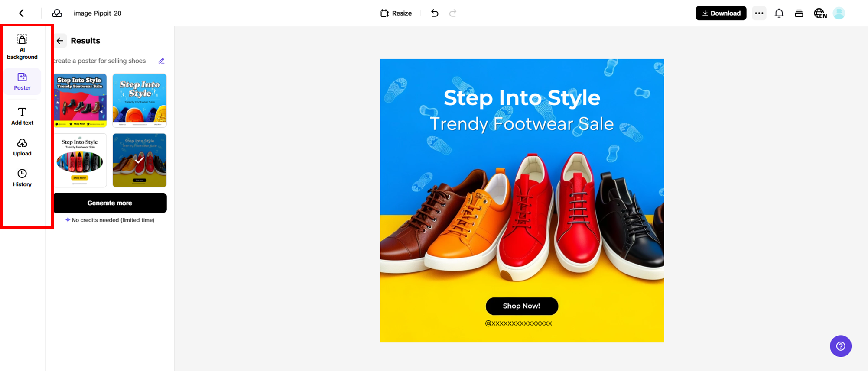Select the Poster tool in sidebar
Image resolution: width=868 pixels, height=371 pixels.
22,81
